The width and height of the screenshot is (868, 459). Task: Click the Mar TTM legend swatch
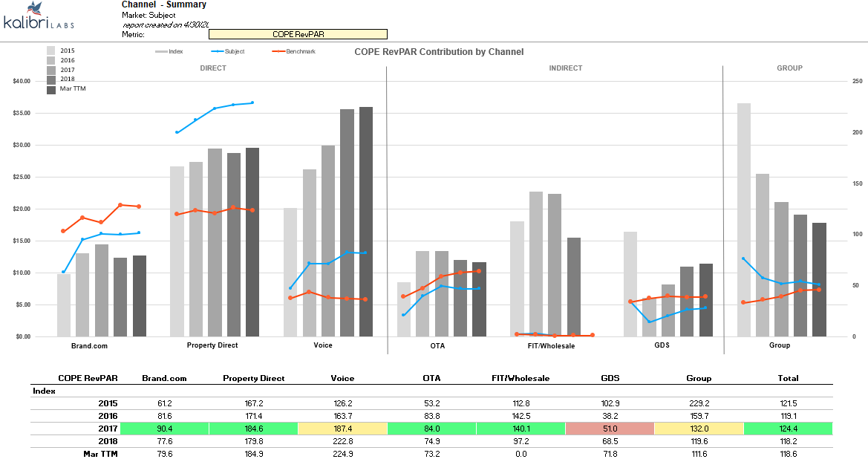click(x=51, y=89)
